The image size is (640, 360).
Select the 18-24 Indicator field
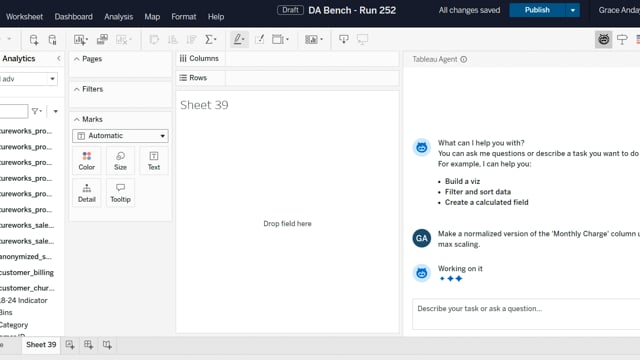click(x=24, y=300)
